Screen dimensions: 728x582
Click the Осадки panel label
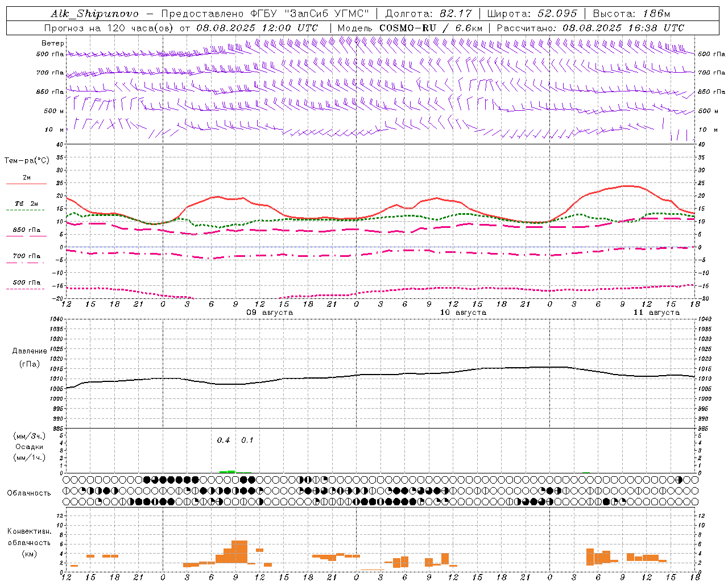[x=30, y=447]
